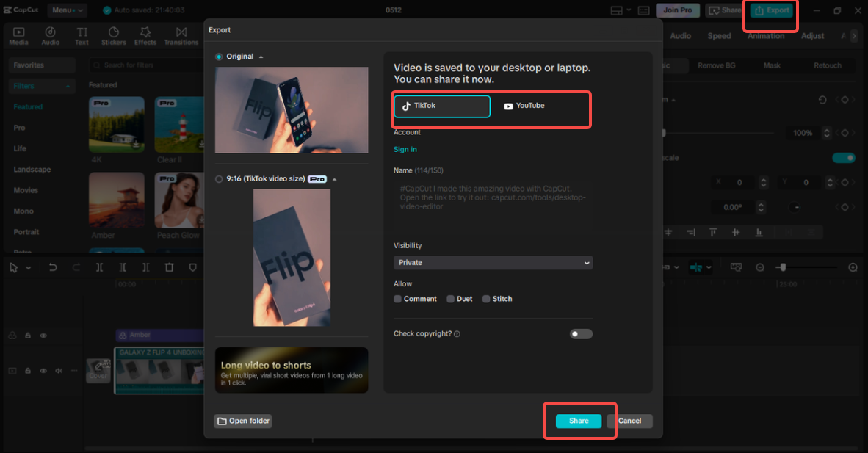The height and width of the screenshot is (453, 868).
Task: Collapse the Filters sidebar section
Action: tap(68, 87)
